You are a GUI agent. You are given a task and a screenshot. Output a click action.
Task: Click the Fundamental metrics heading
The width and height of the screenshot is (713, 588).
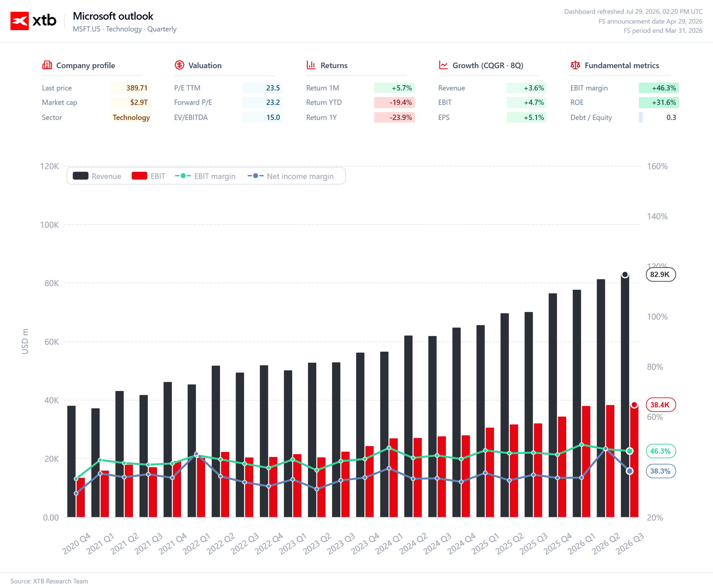(622, 65)
